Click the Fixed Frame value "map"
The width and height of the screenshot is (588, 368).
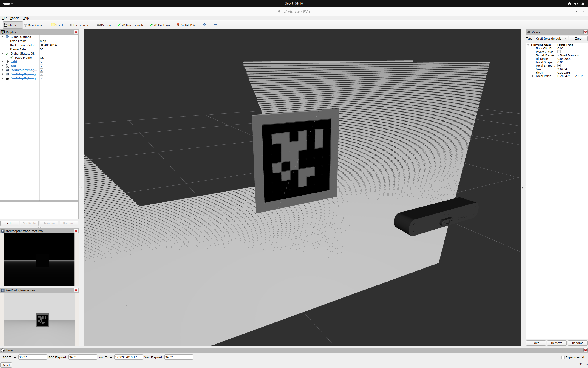43,41
